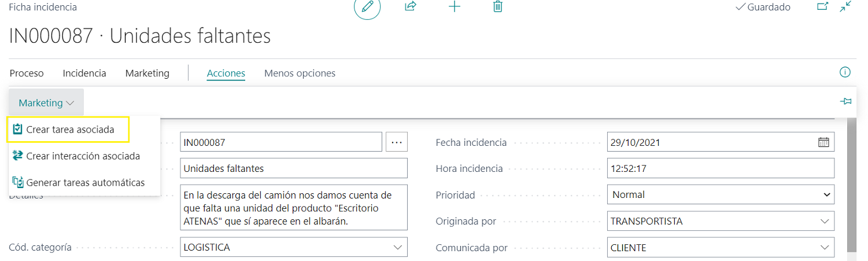
Task: Click the pencil edit icon
Action: point(367,7)
